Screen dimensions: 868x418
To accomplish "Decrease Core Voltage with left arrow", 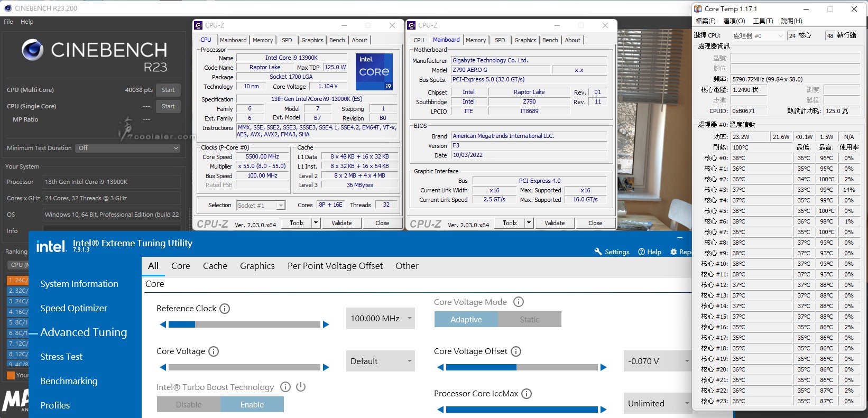I will coord(163,367).
